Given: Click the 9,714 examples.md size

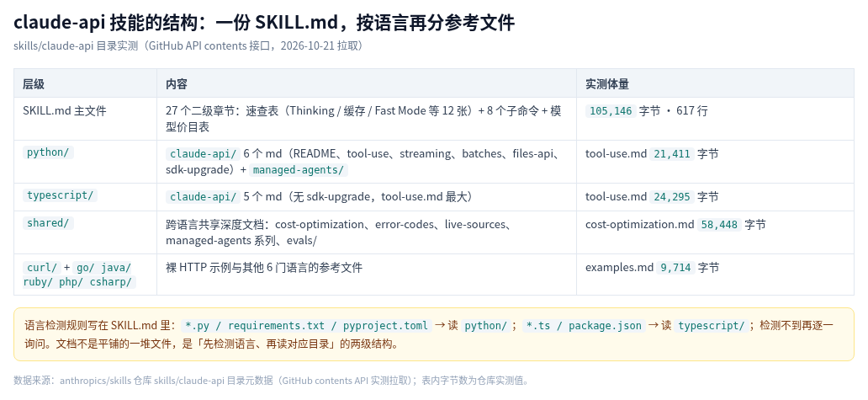Looking at the screenshot, I should coord(675,268).
